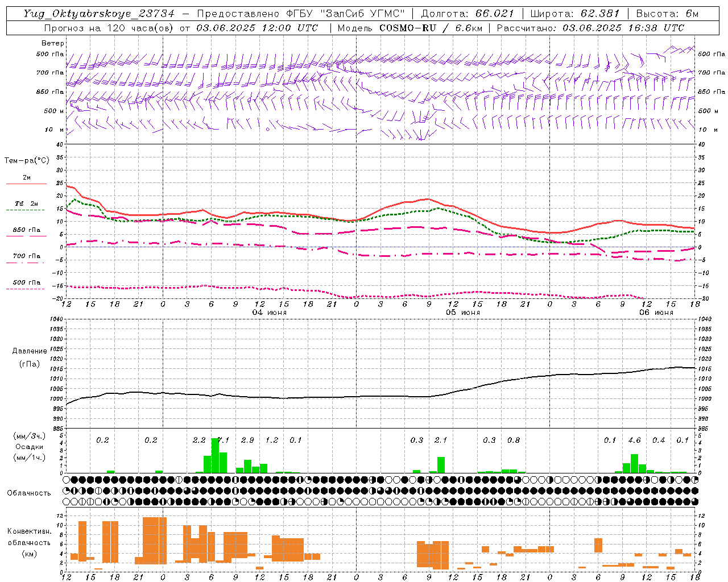Viewport: 728px width, 582px height.
Task: Click the 0.4 precipitation total value
Action: 659,440
